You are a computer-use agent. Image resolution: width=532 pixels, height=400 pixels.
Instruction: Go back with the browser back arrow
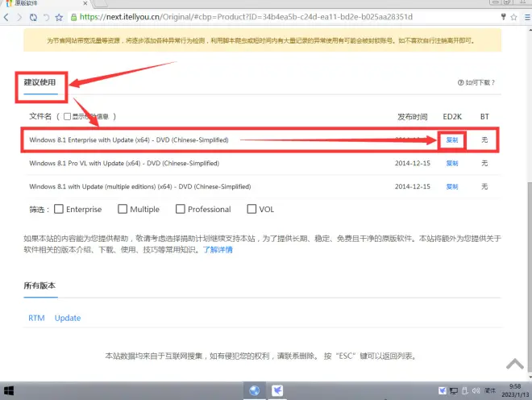pos(6,17)
